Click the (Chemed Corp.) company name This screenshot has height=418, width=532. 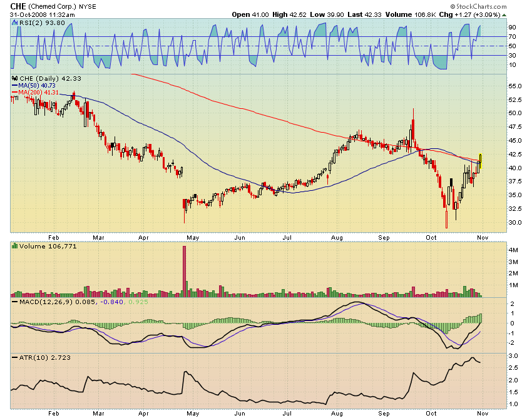53,6
